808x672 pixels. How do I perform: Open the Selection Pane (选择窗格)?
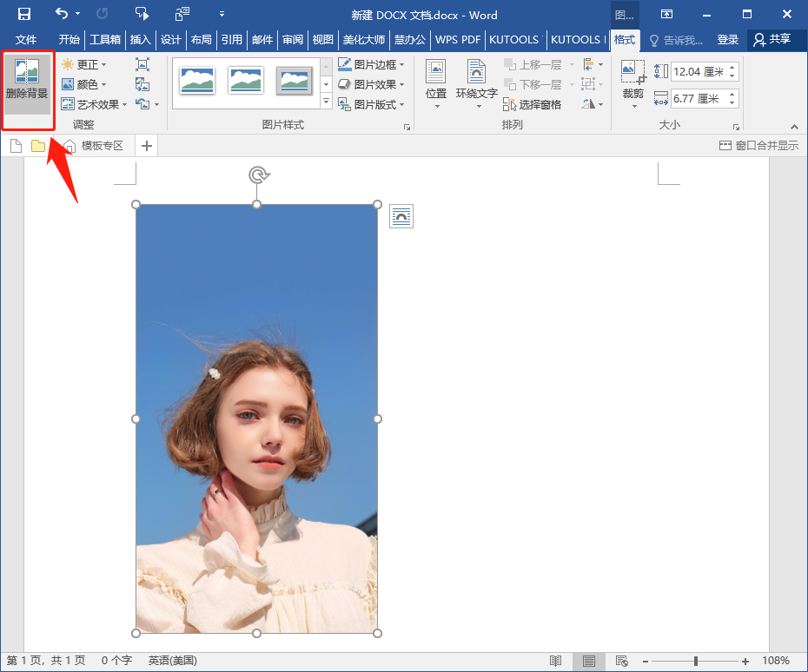(533, 104)
